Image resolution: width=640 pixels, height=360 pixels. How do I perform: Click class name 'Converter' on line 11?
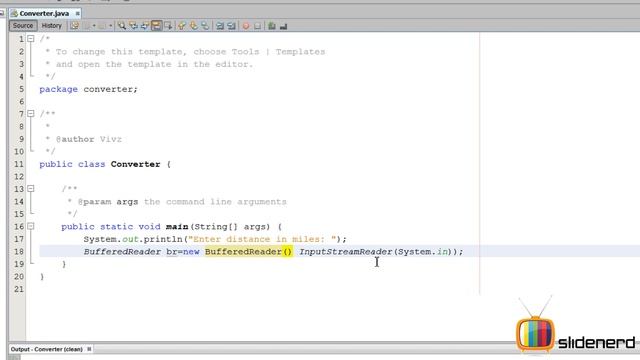pos(136,164)
